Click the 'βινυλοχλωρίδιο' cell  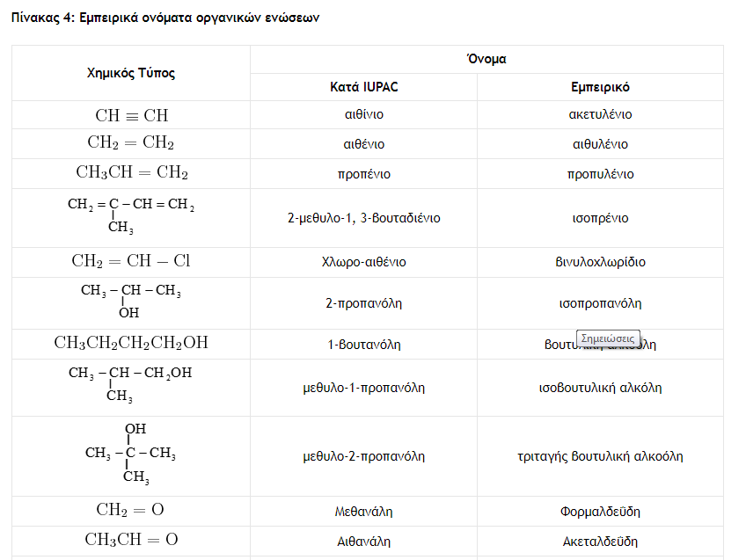[x=600, y=262]
